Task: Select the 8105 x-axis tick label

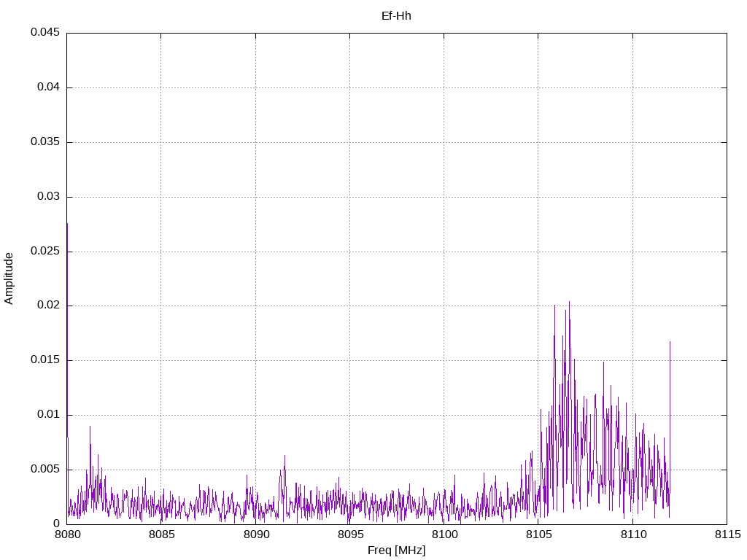Action: pyautogui.click(x=538, y=535)
